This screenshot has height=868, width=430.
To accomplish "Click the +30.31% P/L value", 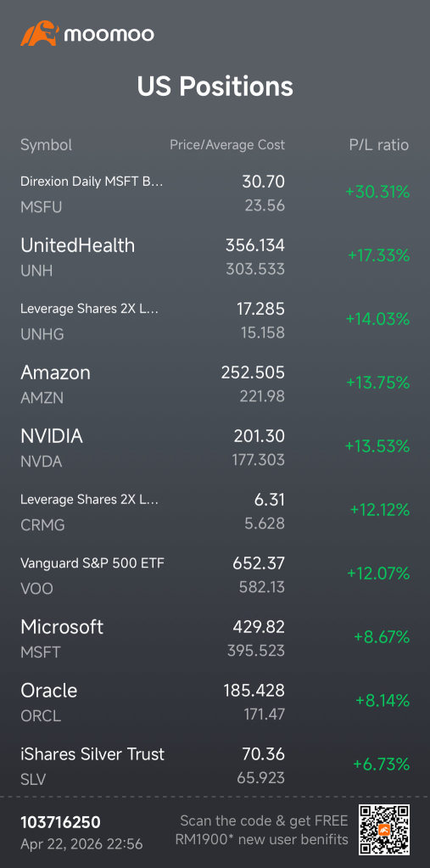I will tap(377, 192).
